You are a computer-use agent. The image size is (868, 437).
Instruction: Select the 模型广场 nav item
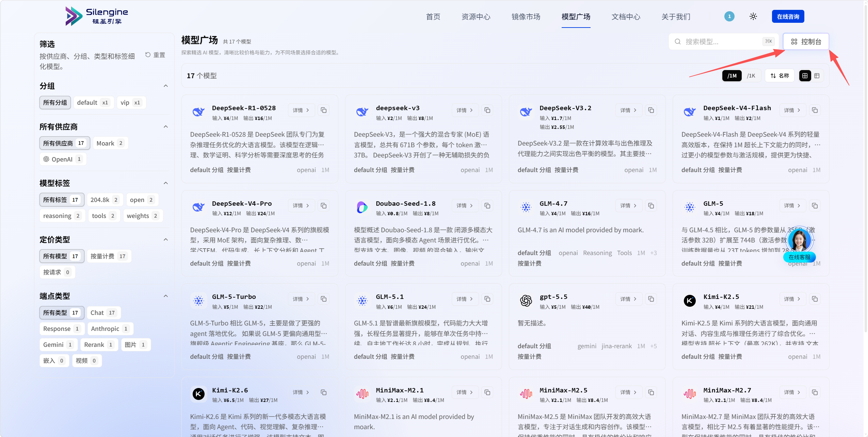tap(576, 17)
